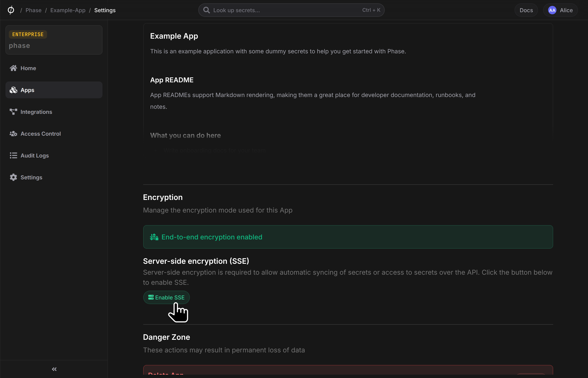Open the Alice user menu
Image resolution: width=588 pixels, height=378 pixels.
[x=560, y=10]
